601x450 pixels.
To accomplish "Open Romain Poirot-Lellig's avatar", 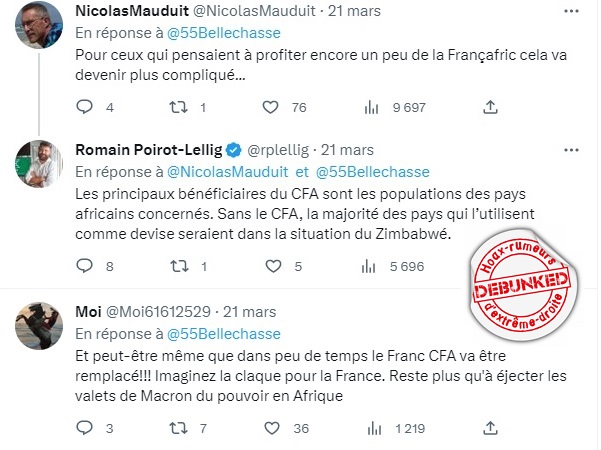I will pyautogui.click(x=40, y=164).
